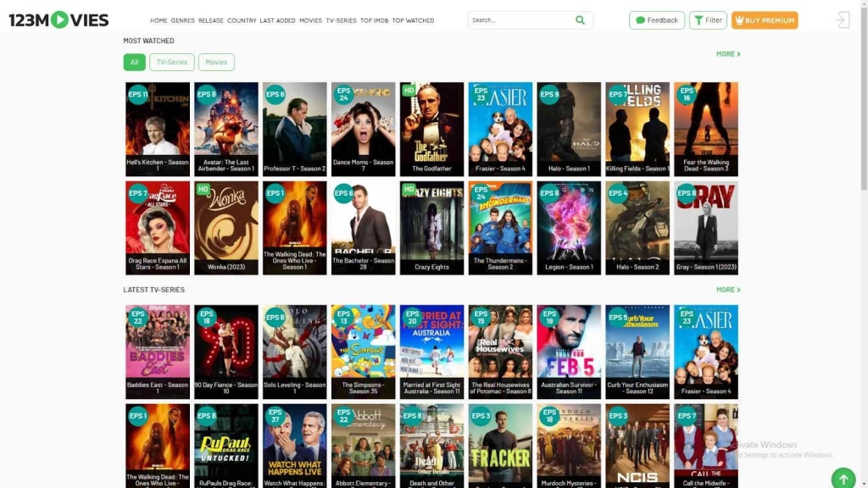This screenshot has width=868, height=488.
Task: Open Fear the Walking Dead Season 3
Action: click(706, 129)
